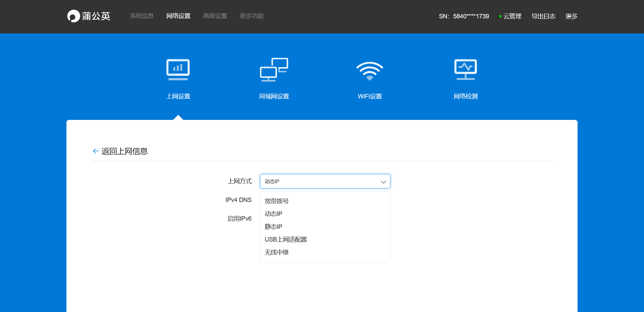Click the 上网方式 label

240,181
